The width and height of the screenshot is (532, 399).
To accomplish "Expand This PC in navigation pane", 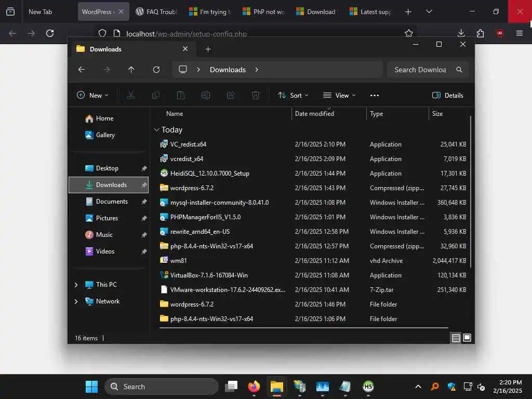I will pos(76,285).
